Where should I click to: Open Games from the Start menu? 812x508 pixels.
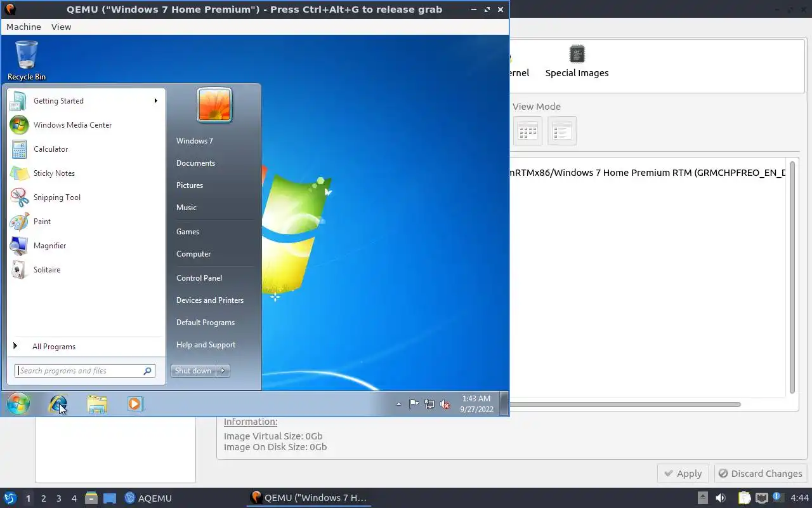point(188,232)
